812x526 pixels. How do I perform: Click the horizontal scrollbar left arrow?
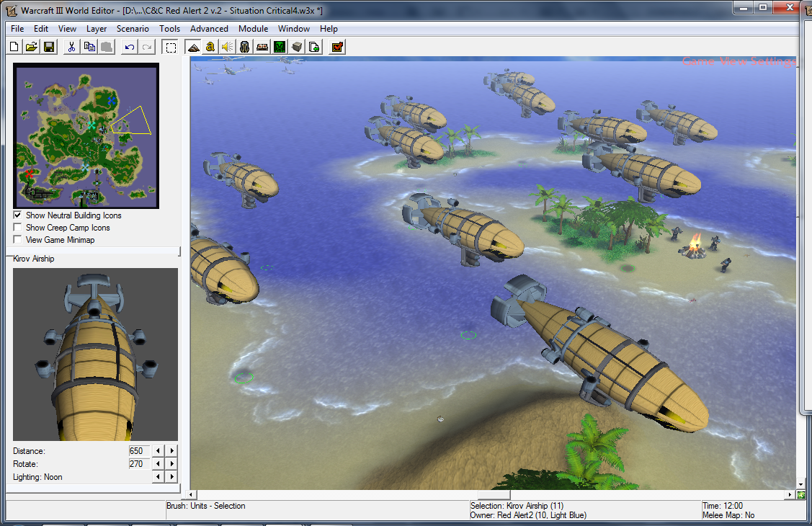[192, 495]
